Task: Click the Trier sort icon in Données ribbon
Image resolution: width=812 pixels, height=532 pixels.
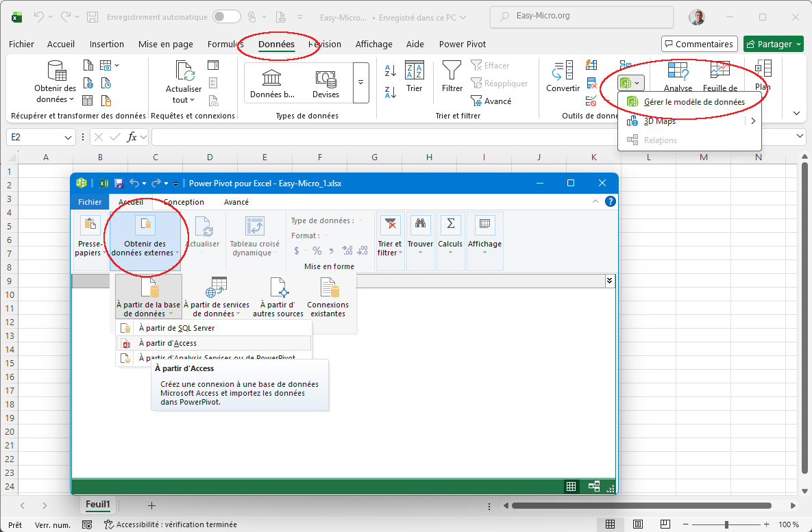Action: pyautogui.click(x=414, y=71)
